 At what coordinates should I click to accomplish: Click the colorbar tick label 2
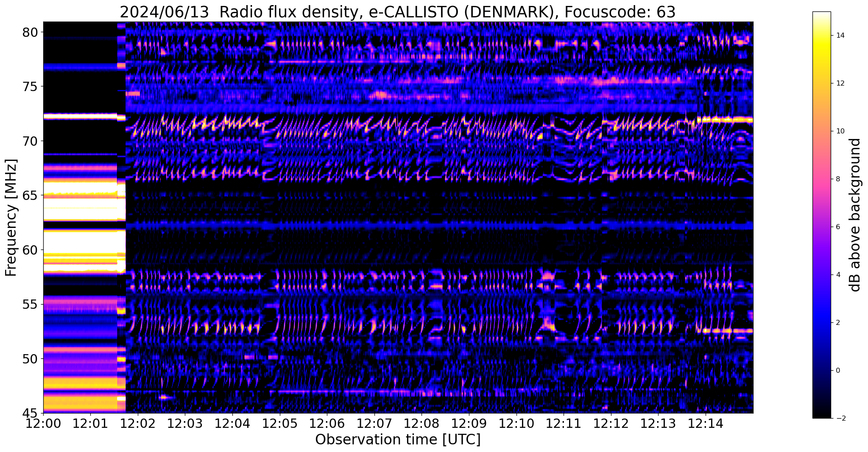[838, 323]
